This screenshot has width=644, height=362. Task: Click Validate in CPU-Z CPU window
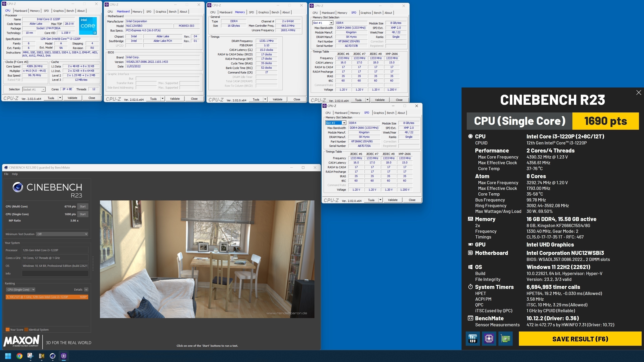coord(72,98)
